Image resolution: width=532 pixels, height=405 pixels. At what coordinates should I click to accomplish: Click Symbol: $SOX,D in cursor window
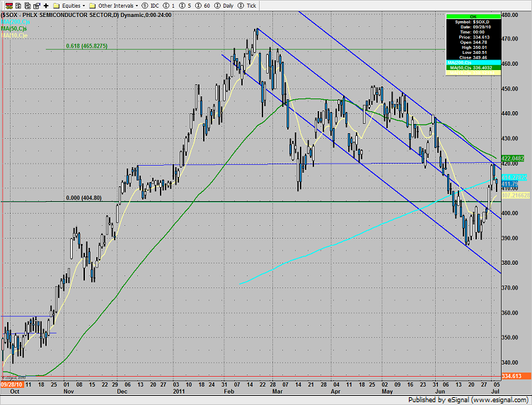[x=473, y=22]
